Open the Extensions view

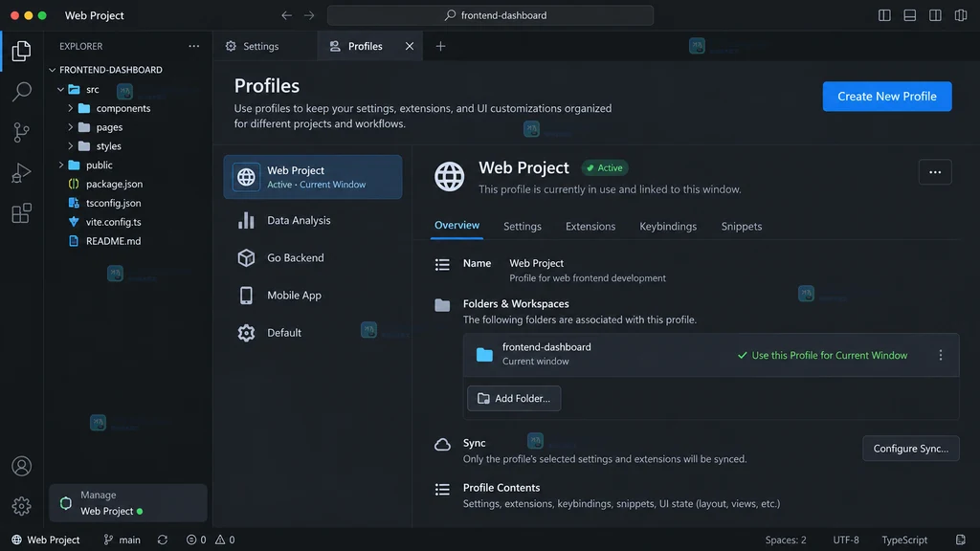click(x=21, y=213)
